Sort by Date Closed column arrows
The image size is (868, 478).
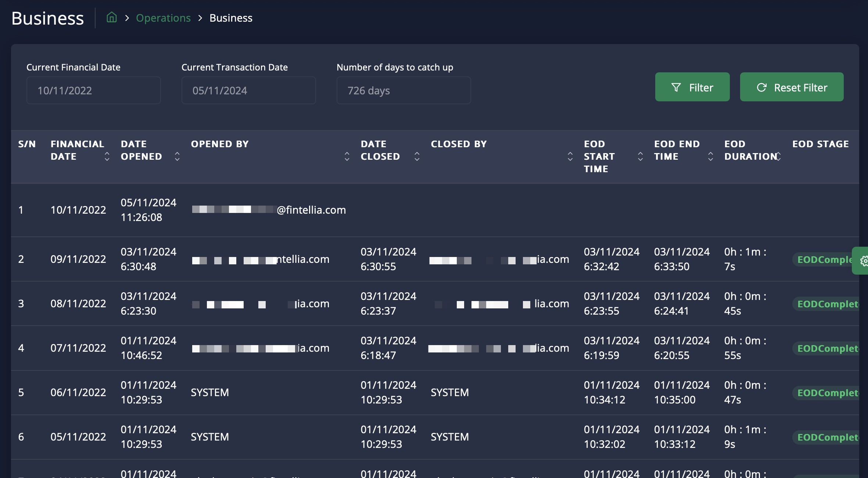417,156
